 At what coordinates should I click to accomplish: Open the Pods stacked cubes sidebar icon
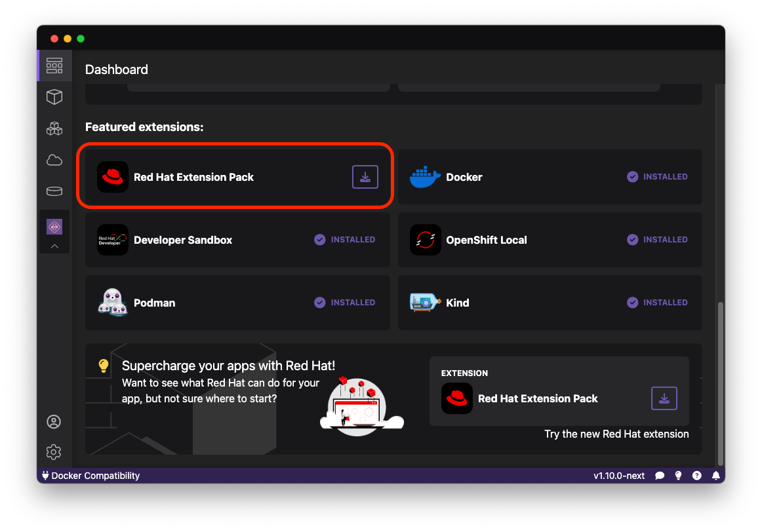(x=54, y=128)
